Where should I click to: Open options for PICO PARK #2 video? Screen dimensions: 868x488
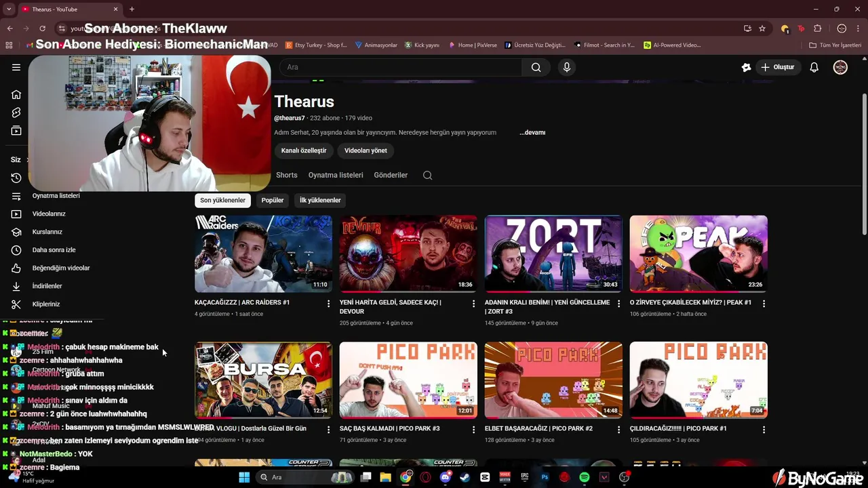pos(618,430)
